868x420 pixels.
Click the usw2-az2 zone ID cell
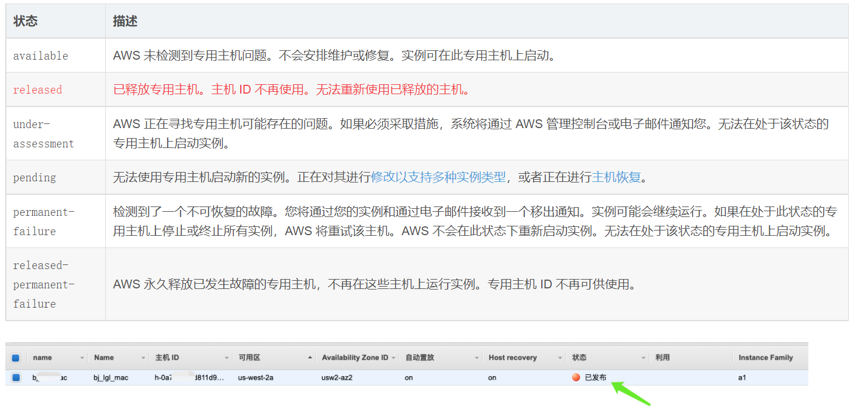pyautogui.click(x=337, y=378)
